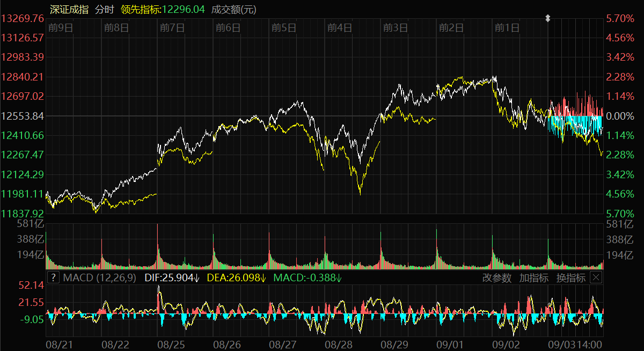This screenshot has width=644, height=351.
Task: Select the 前9日 day marker
Action: pyautogui.click(x=60, y=27)
